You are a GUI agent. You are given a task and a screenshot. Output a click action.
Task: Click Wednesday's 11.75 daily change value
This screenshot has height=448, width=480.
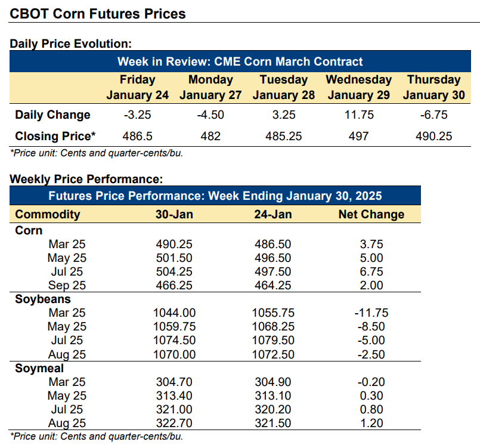(359, 115)
